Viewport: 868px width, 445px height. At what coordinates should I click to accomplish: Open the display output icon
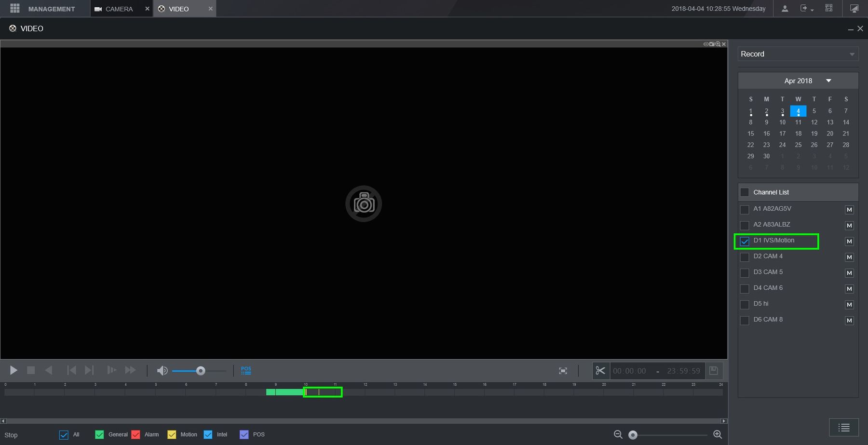pos(854,9)
